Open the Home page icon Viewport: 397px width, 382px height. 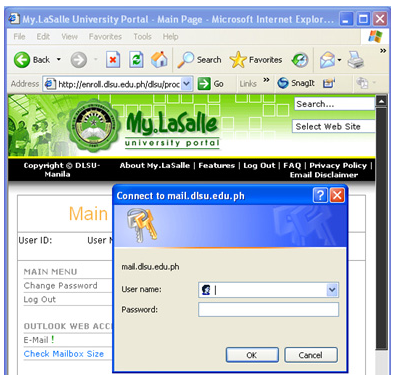(159, 60)
